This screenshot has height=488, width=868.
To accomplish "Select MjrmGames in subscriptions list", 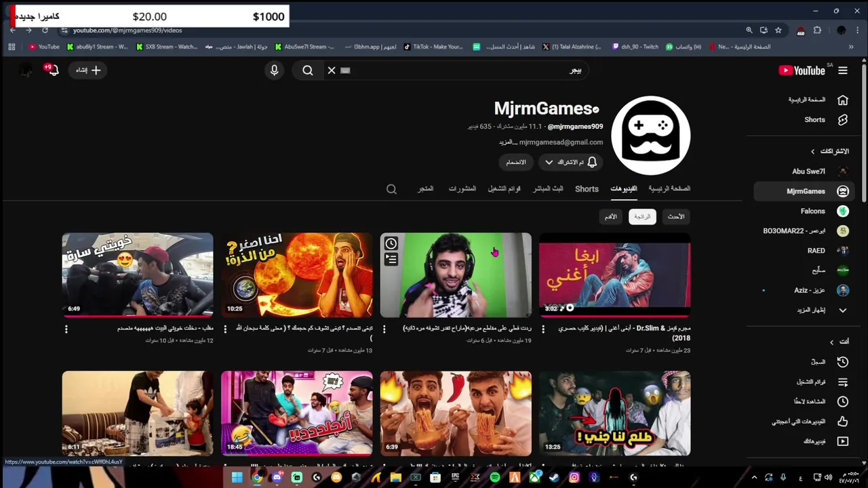I will click(803, 191).
